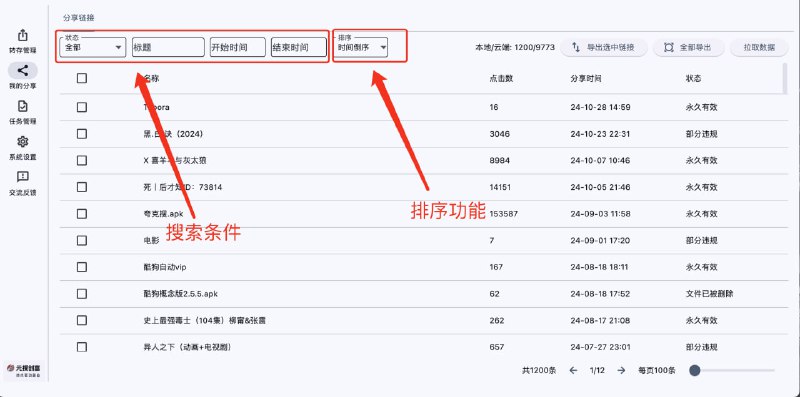
Task: Open 转存管理 in the sidebar
Action: [x=22, y=41]
